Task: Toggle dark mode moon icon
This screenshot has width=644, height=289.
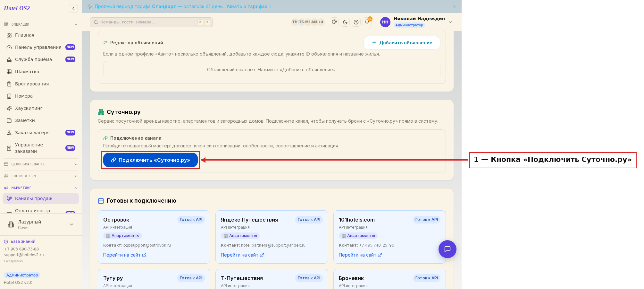Action: click(x=345, y=22)
